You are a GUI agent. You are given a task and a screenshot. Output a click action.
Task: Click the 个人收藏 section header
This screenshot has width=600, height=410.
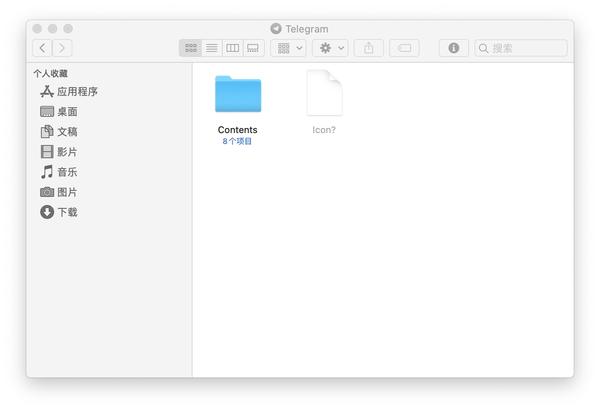(x=51, y=74)
